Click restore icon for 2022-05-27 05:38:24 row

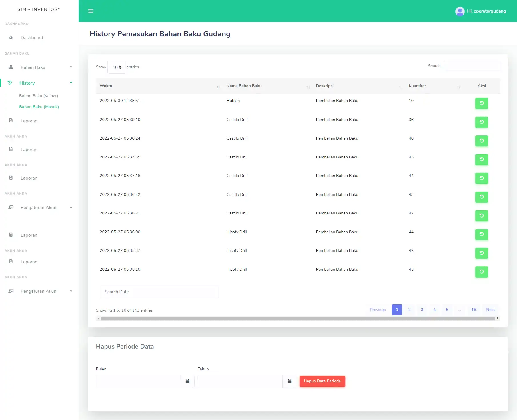tap(482, 141)
